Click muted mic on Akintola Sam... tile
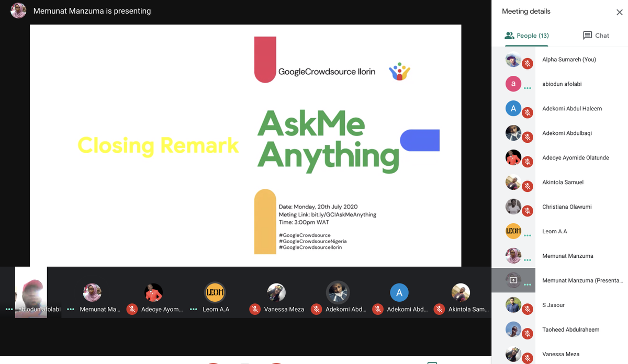Viewport: 628px width, 364px height. [439, 309]
